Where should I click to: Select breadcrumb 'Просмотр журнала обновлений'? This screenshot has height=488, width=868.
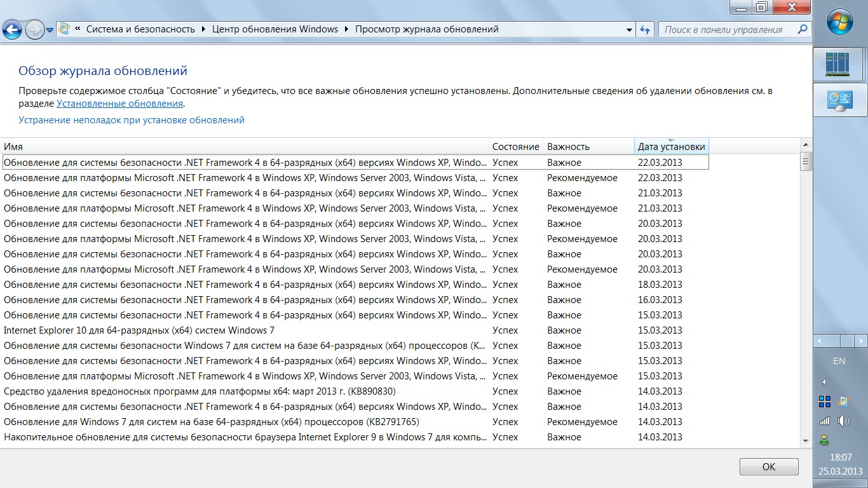pos(427,29)
